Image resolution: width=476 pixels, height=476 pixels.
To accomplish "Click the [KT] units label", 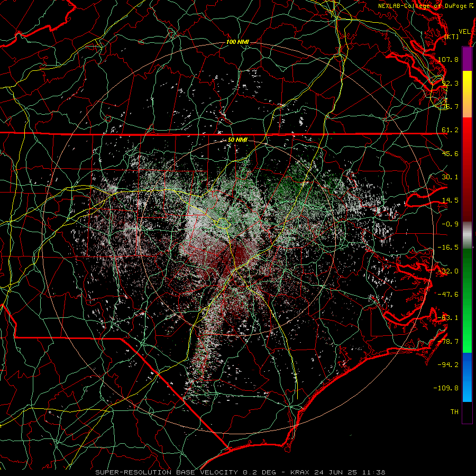I will [452, 36].
